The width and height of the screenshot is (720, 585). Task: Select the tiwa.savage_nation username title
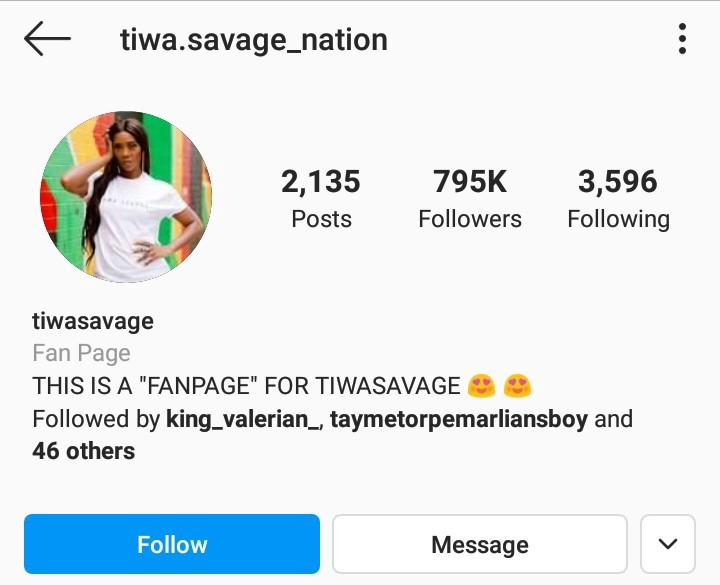click(x=253, y=40)
